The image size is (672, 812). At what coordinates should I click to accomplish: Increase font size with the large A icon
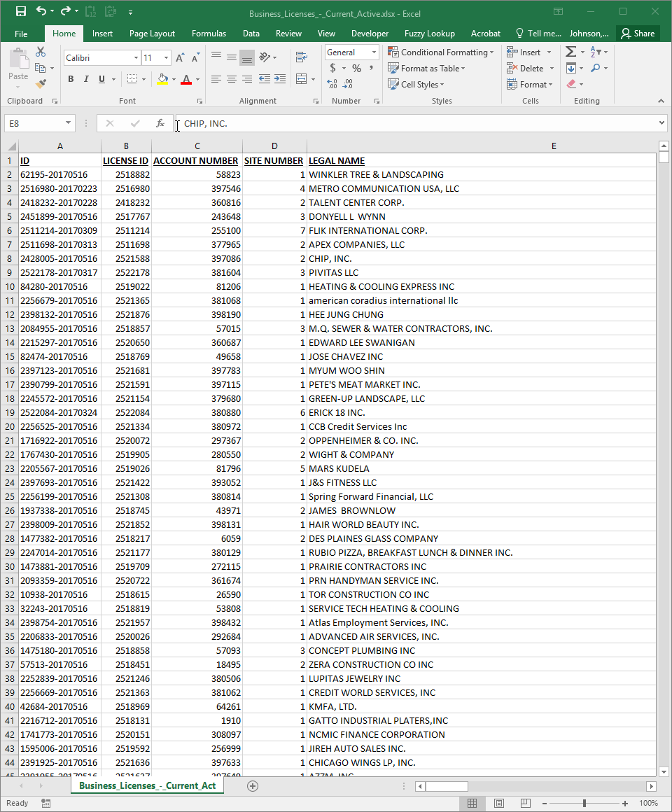pyautogui.click(x=180, y=58)
